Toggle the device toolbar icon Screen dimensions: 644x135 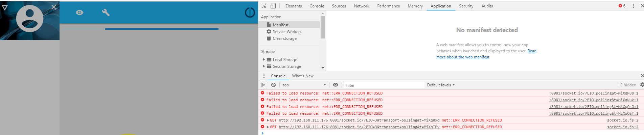tap(273, 6)
